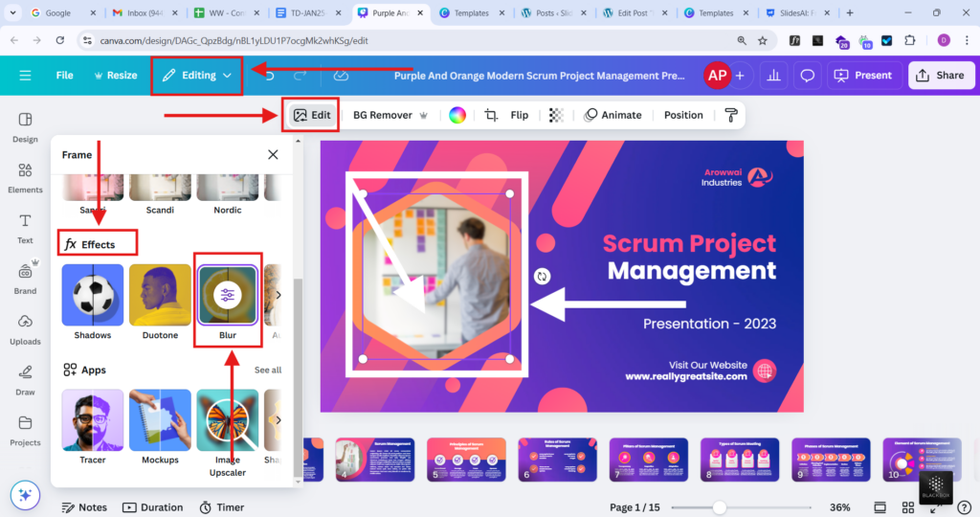This screenshot has width=980, height=517.
Task: Undo the last action
Action: pos(270,76)
